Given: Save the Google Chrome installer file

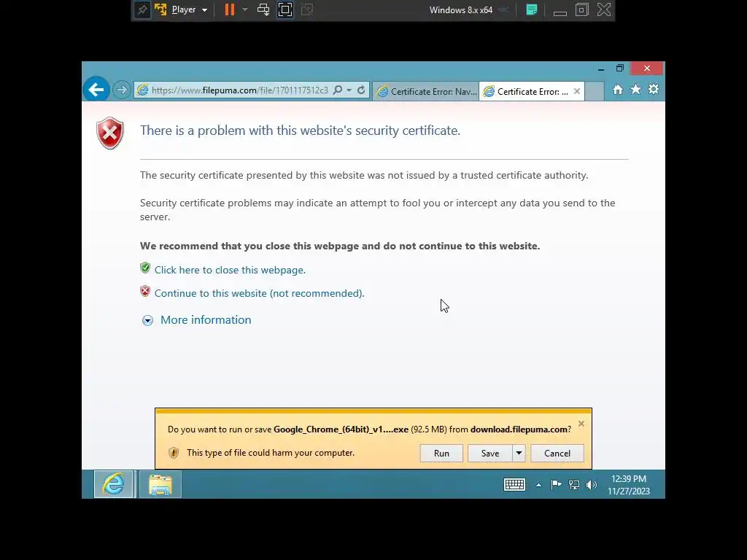Looking at the screenshot, I should pos(489,454).
